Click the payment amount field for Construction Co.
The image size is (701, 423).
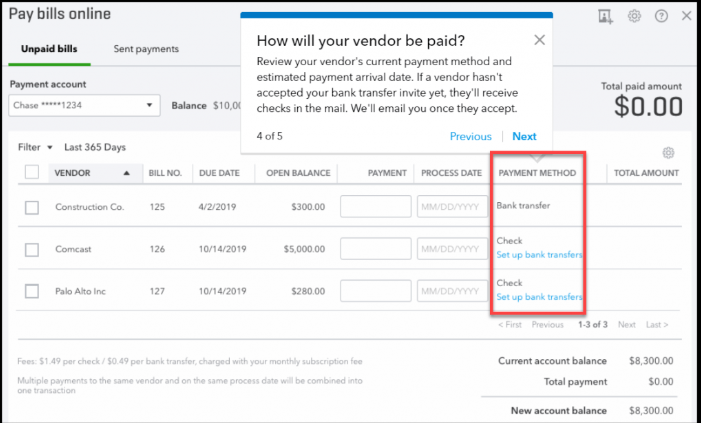[x=376, y=207]
